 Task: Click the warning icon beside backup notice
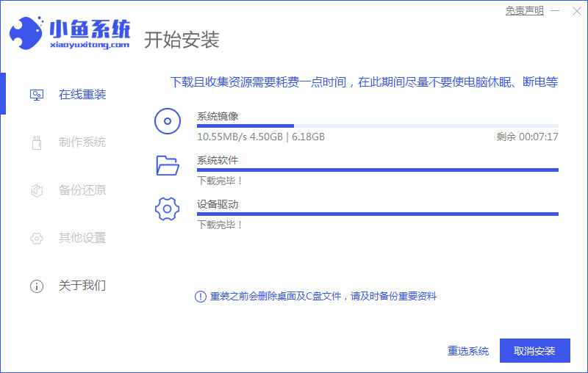[x=200, y=297]
